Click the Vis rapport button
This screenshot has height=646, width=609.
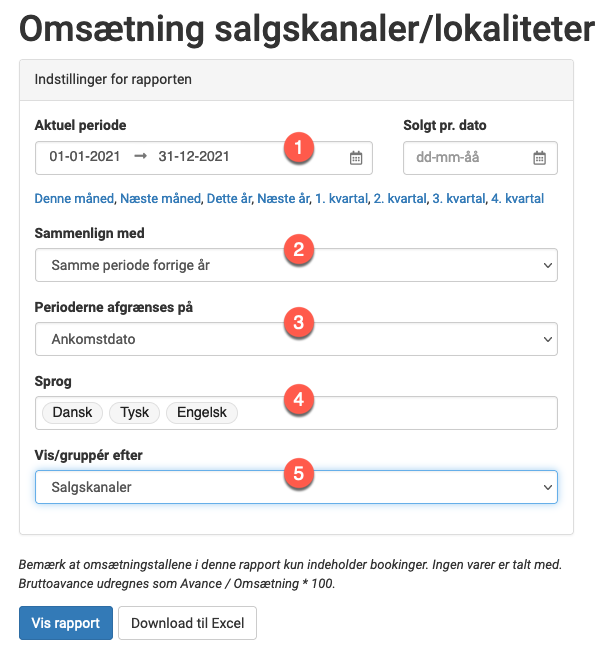(66, 623)
